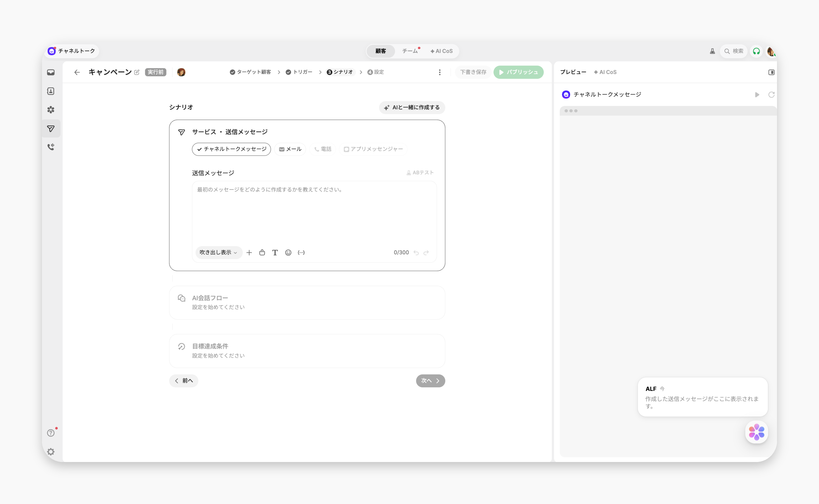Open the 吹き出し表示 dropdown

click(219, 253)
